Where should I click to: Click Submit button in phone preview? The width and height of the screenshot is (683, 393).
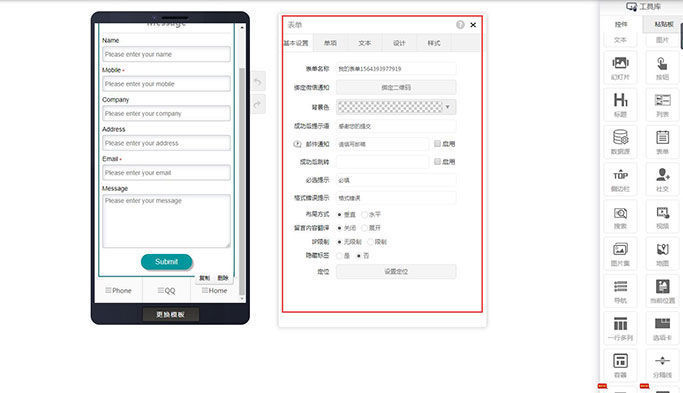pyautogui.click(x=166, y=261)
